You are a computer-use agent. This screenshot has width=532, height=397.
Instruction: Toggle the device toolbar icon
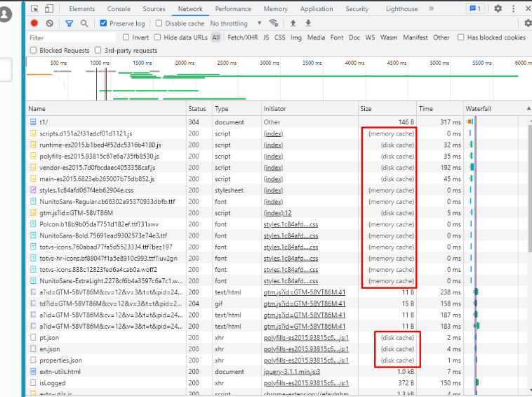click(49, 9)
